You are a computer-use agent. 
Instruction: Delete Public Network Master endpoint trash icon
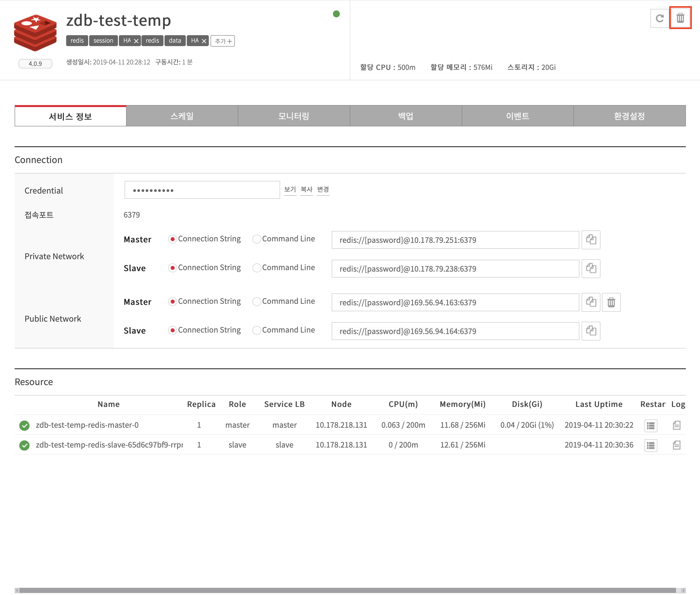click(611, 302)
